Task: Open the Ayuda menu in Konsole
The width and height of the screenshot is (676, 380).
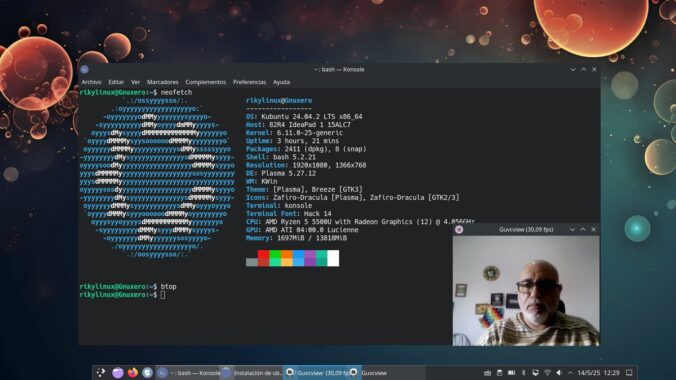Action: coord(282,82)
